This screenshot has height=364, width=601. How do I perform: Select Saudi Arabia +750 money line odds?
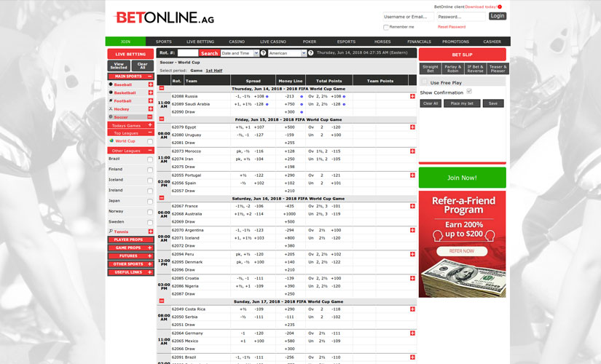289,104
